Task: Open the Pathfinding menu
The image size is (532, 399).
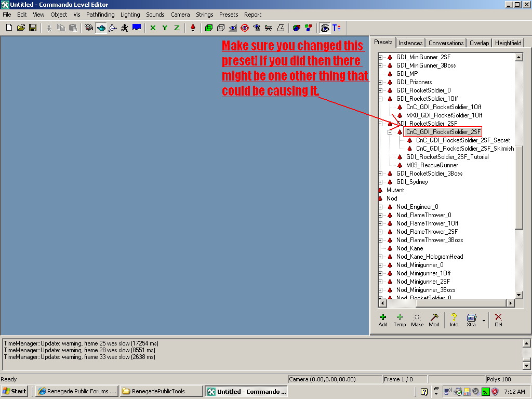Action: click(x=100, y=15)
